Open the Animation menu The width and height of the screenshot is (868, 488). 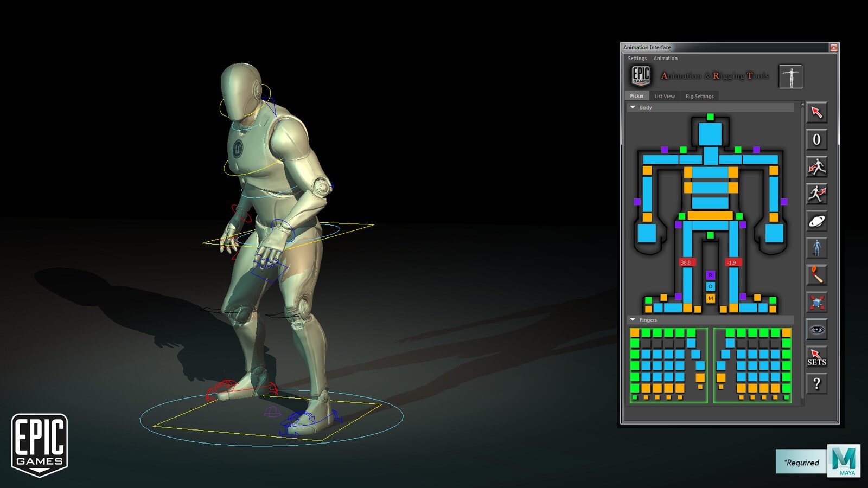point(665,59)
